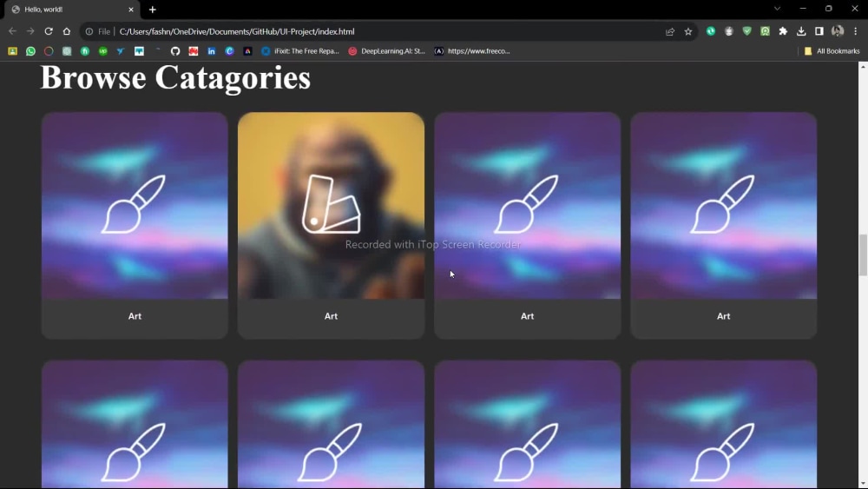Image resolution: width=868 pixels, height=489 pixels.
Task: Click the first card in second row
Action: [135, 424]
